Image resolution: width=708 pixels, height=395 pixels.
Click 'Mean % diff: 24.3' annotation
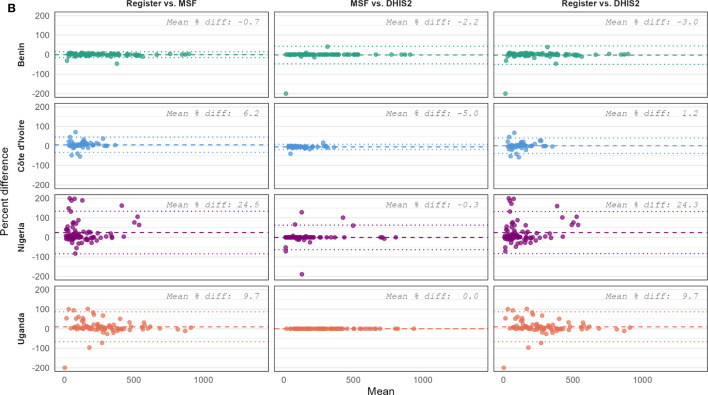click(x=652, y=204)
